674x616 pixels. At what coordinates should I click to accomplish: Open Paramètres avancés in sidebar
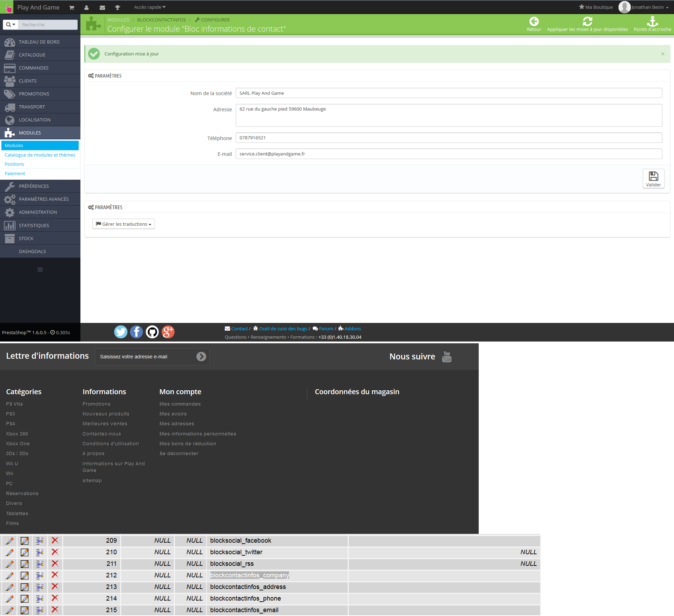pyautogui.click(x=40, y=199)
